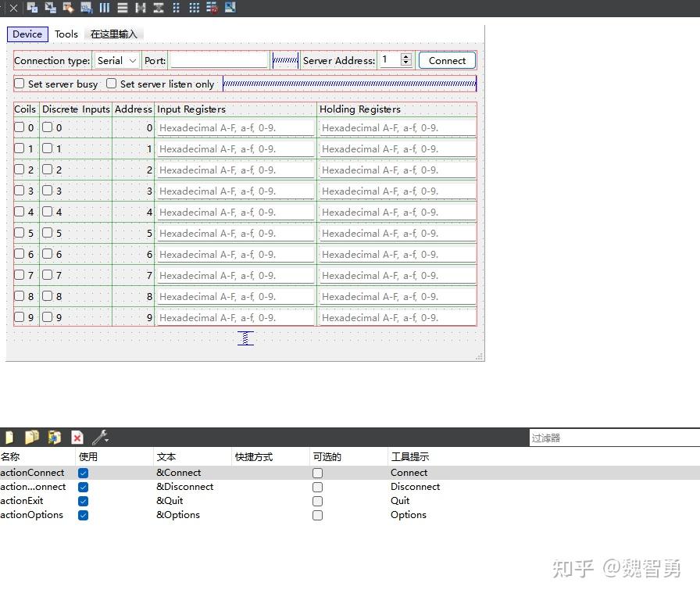The height and width of the screenshot is (597, 700).
Task: Apply Lay Out in a Form Layout
Action: tap(176, 8)
